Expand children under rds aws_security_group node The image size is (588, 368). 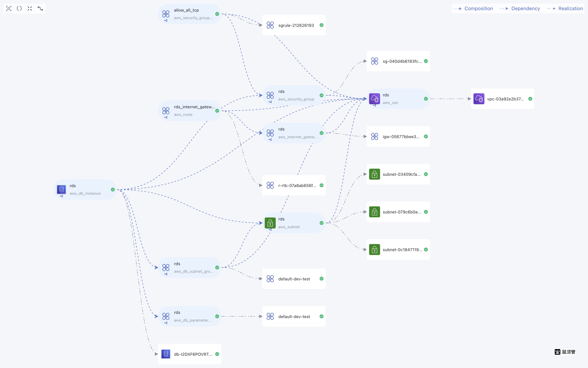click(x=270, y=102)
